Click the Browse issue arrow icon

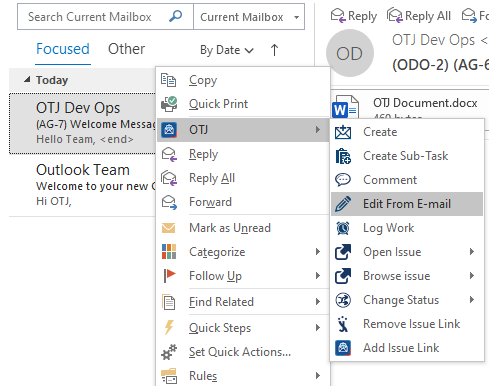pos(343,276)
